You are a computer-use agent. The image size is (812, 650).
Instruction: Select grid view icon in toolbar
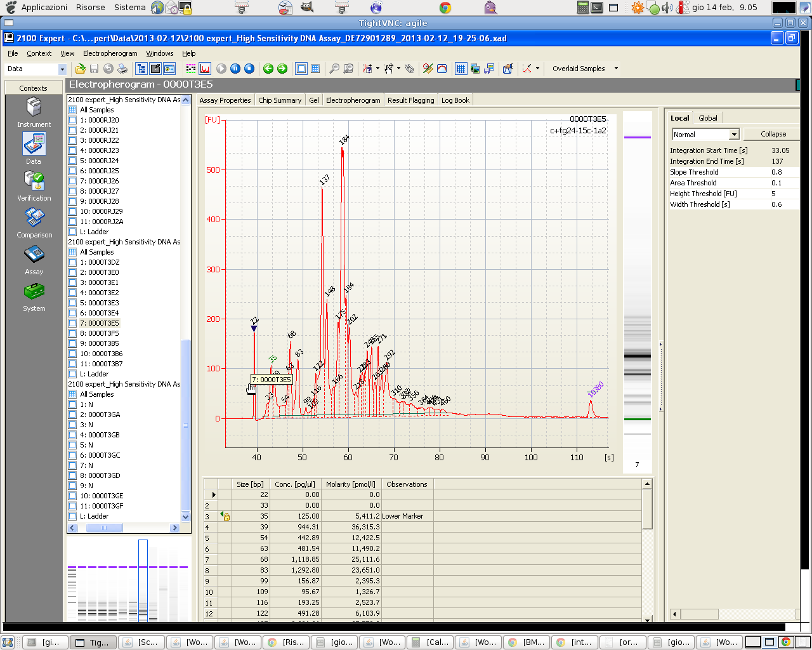tap(315, 69)
